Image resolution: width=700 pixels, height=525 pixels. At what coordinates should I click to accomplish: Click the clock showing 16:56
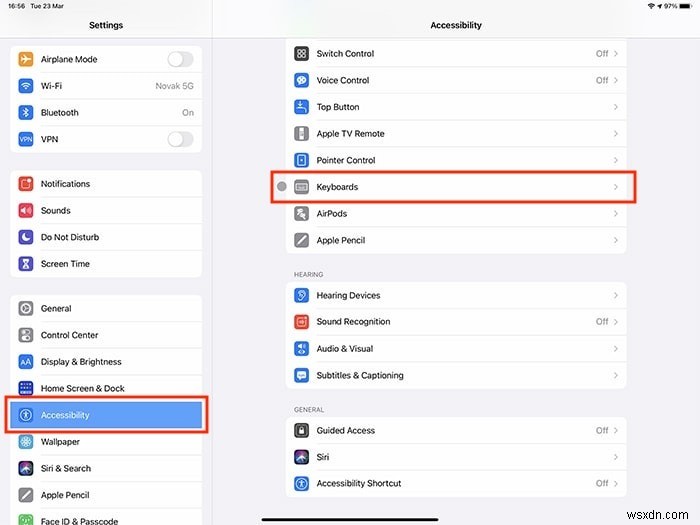tap(17, 6)
